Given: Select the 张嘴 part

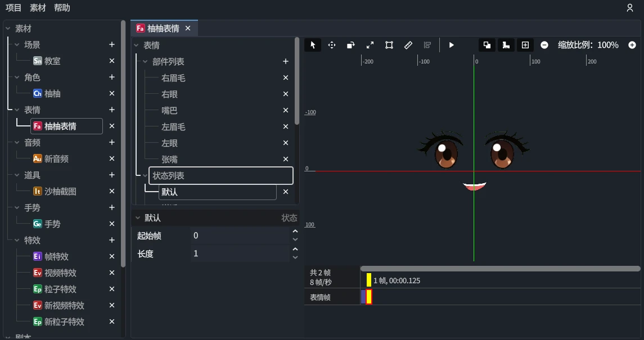Looking at the screenshot, I should (170, 159).
